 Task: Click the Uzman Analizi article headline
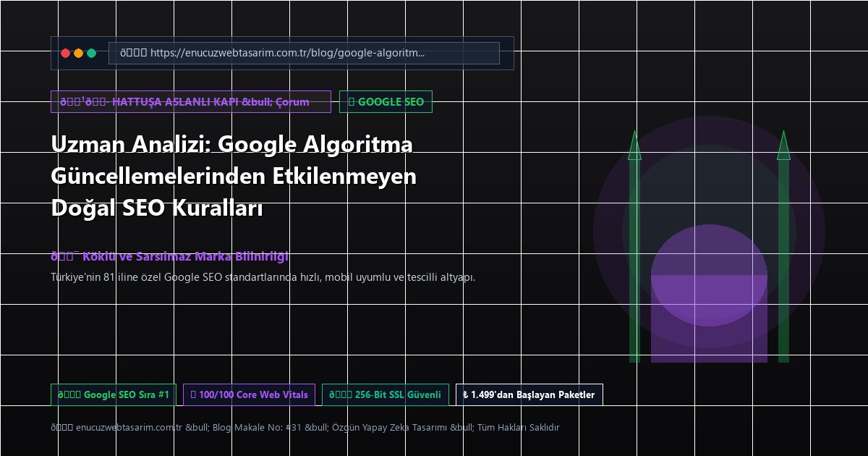click(234, 176)
